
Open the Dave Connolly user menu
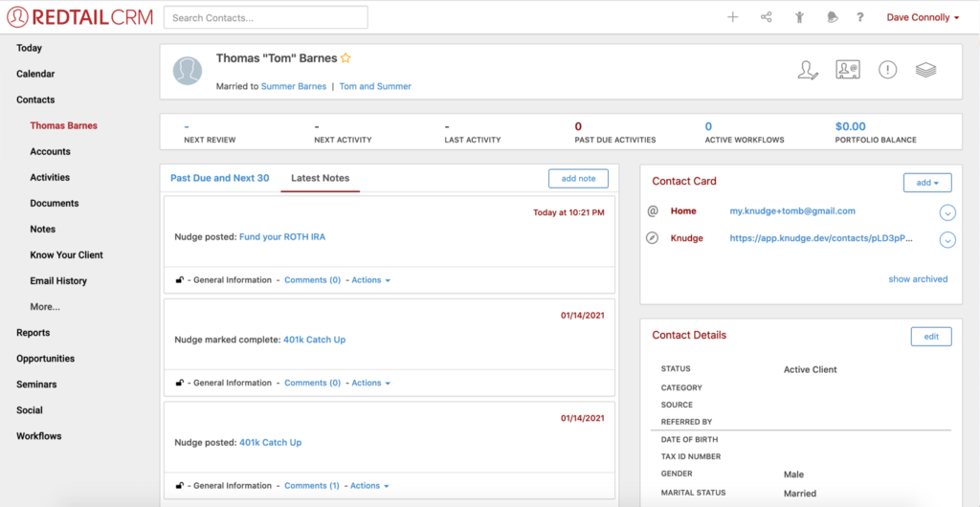923,17
